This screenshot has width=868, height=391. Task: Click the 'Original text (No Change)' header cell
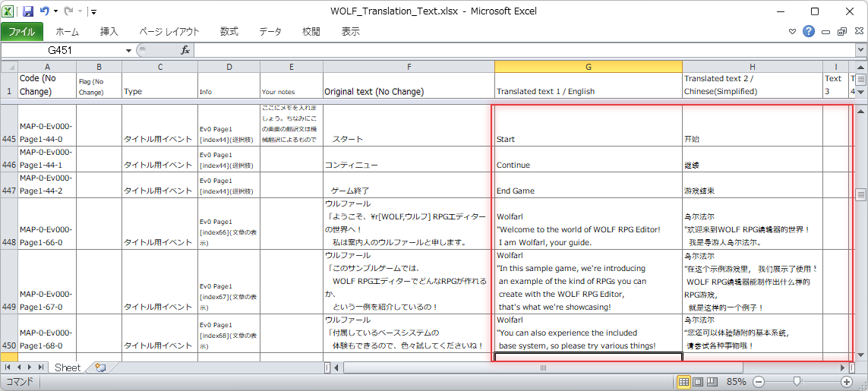[x=409, y=85]
